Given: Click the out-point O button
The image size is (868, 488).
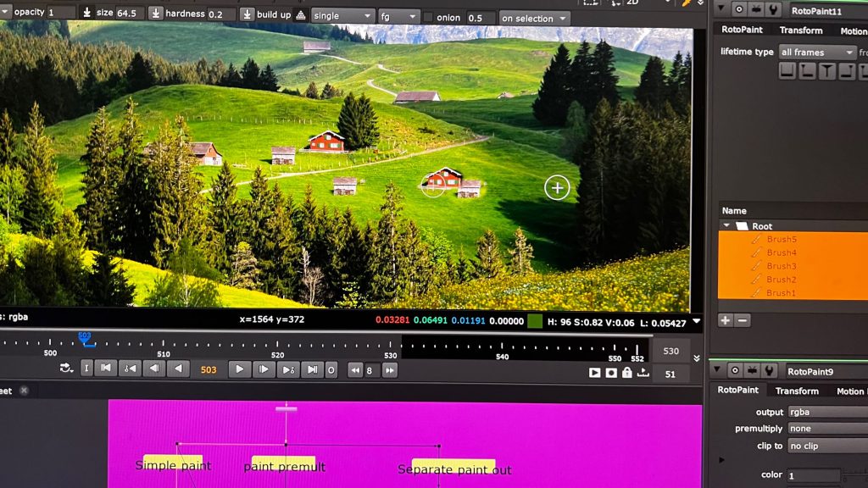Looking at the screenshot, I should [331, 371].
